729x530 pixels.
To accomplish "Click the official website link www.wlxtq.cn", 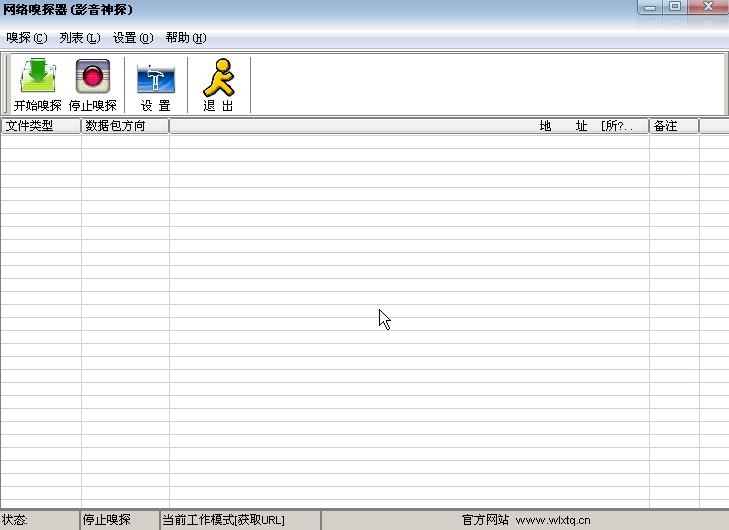I will tap(553, 520).
